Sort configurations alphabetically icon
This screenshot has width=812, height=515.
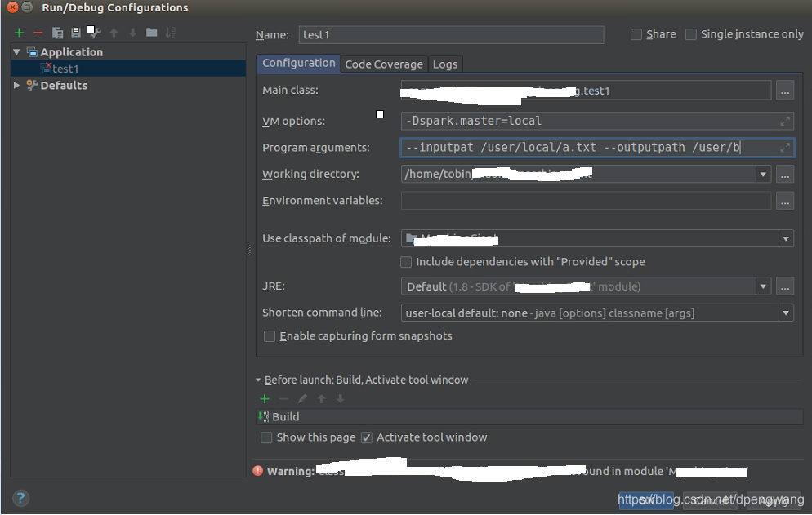[x=171, y=33]
